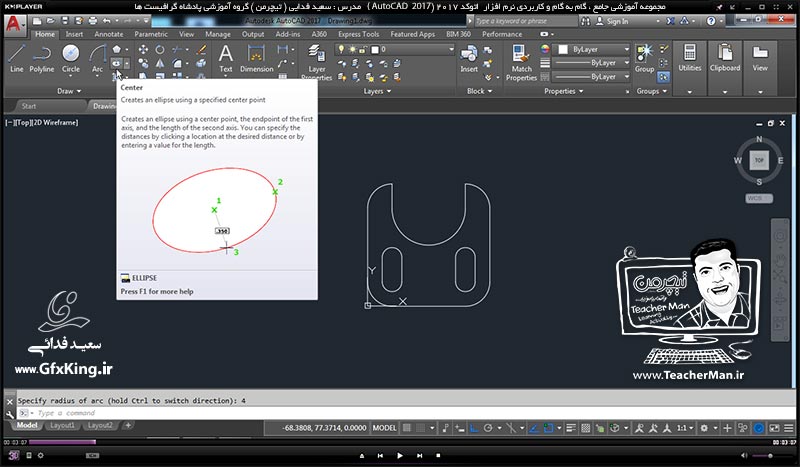Expand the Block panel dropdown
The width and height of the screenshot is (800, 467).
[480, 91]
